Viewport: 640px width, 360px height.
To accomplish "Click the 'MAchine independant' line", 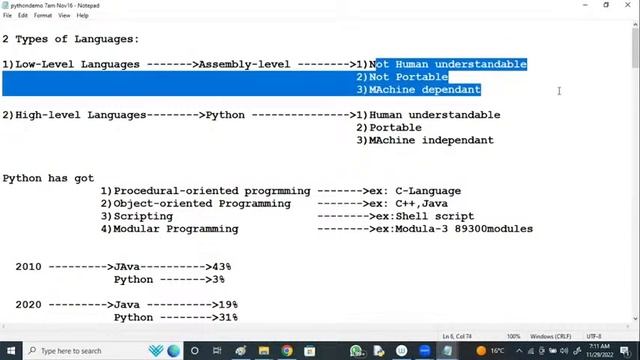I will click(x=425, y=140).
